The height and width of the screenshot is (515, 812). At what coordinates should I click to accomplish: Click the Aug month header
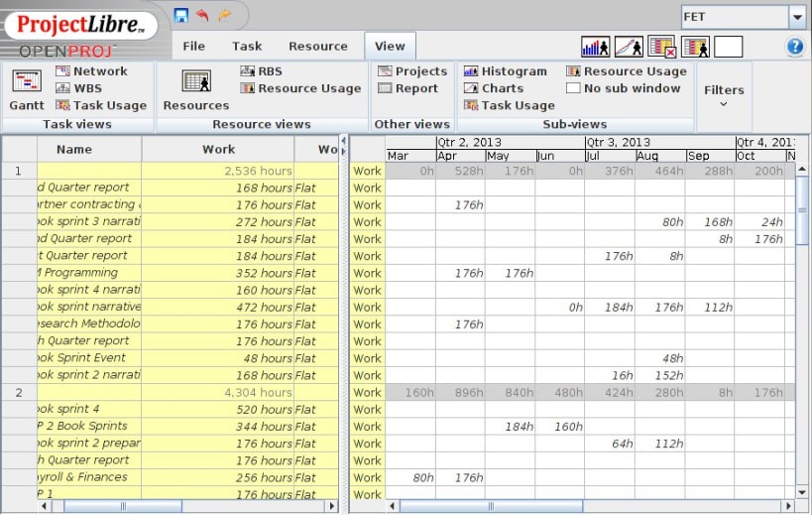[659, 156]
